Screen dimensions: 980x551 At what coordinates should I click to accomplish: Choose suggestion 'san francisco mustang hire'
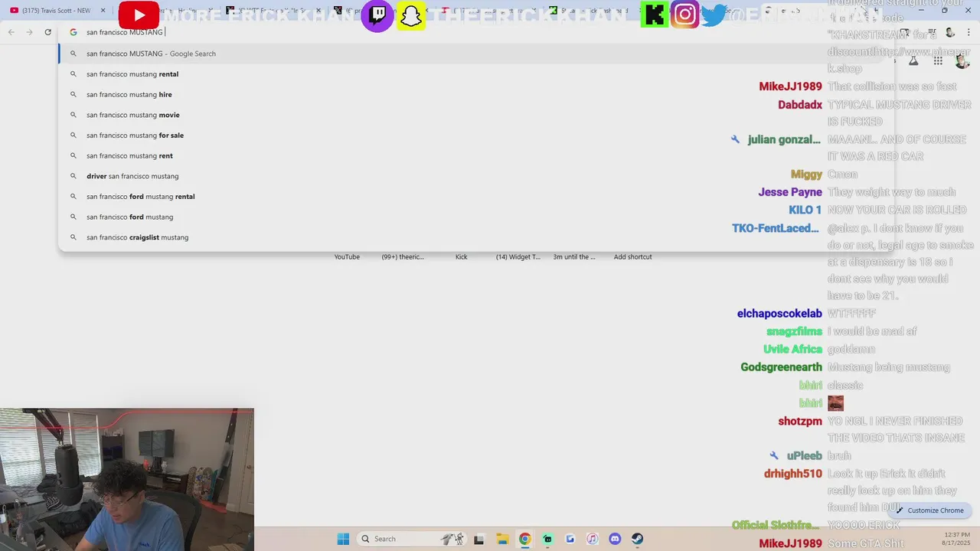coord(475,94)
